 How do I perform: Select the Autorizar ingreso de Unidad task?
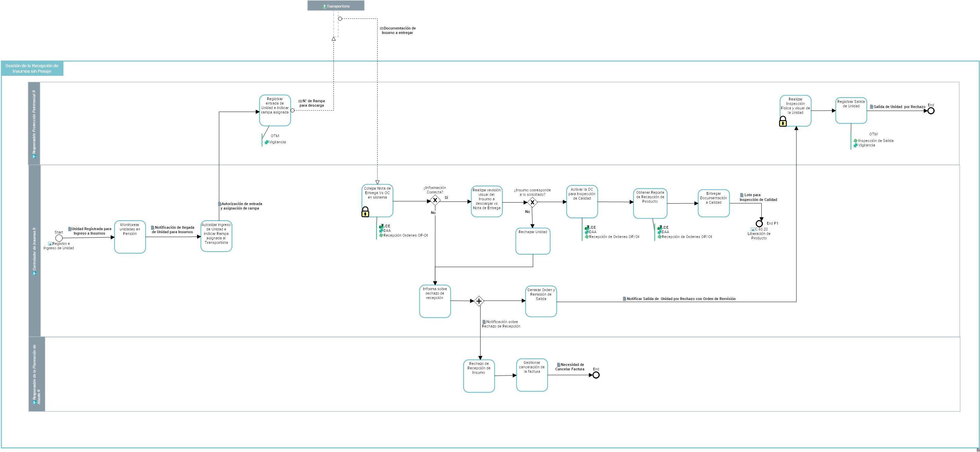pos(217,236)
